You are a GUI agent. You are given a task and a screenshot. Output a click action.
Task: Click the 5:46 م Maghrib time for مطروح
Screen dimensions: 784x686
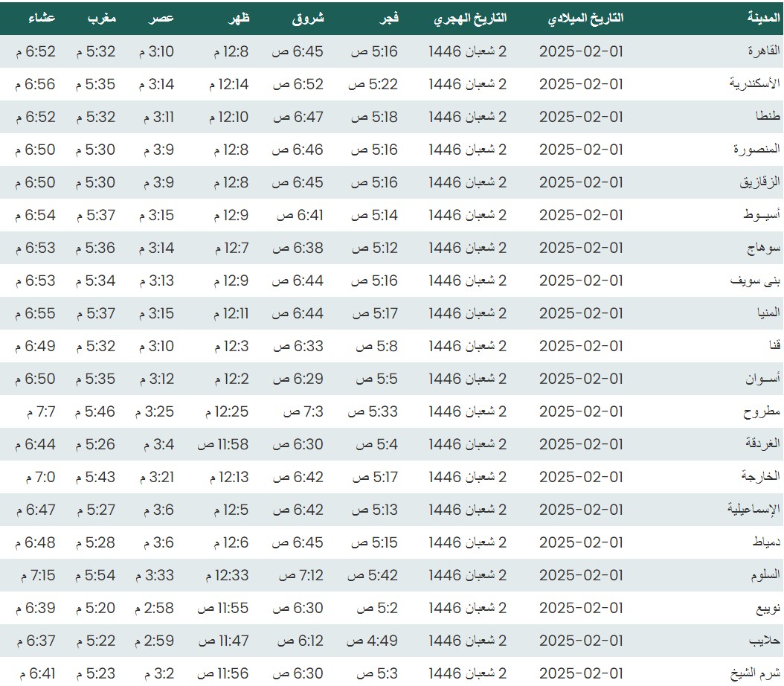pos(95,411)
